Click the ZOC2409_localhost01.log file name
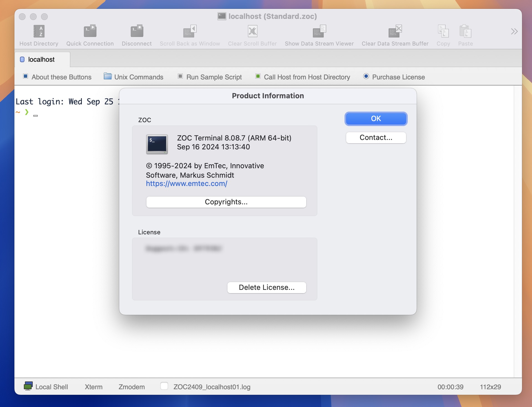Viewport: 532px width, 407px height. pyautogui.click(x=212, y=387)
